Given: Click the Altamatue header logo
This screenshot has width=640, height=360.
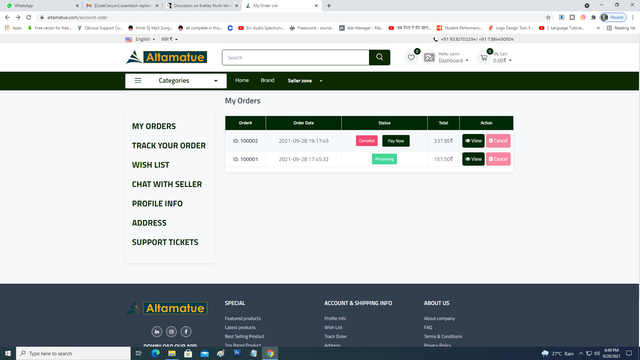Looking at the screenshot, I should (x=167, y=57).
